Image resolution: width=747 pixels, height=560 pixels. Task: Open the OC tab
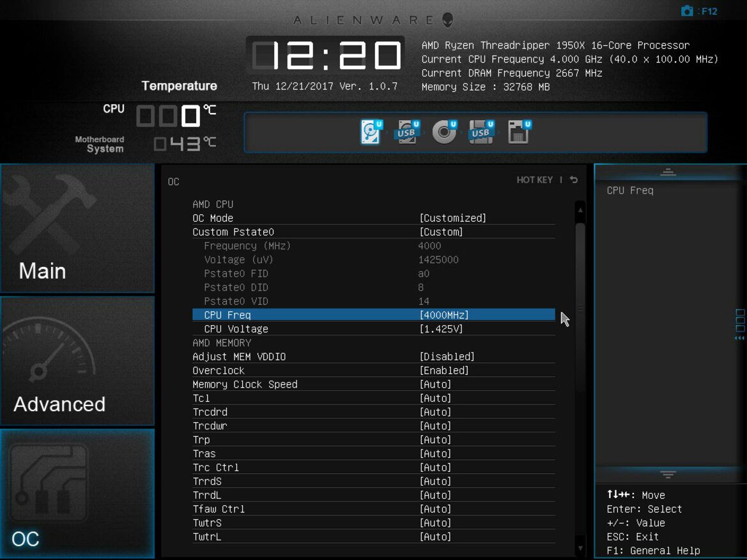(77, 494)
